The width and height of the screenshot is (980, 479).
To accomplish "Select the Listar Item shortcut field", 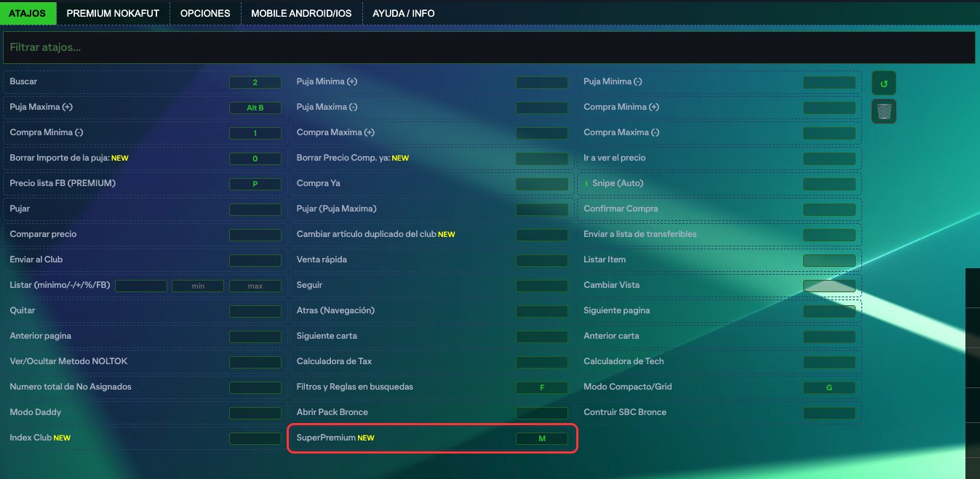I will point(829,261).
